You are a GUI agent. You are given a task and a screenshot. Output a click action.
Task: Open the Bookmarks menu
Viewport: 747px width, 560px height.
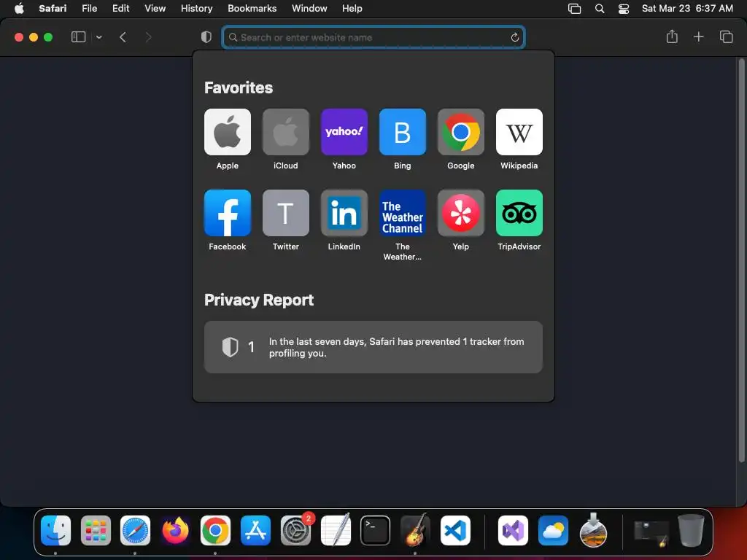[252, 9]
